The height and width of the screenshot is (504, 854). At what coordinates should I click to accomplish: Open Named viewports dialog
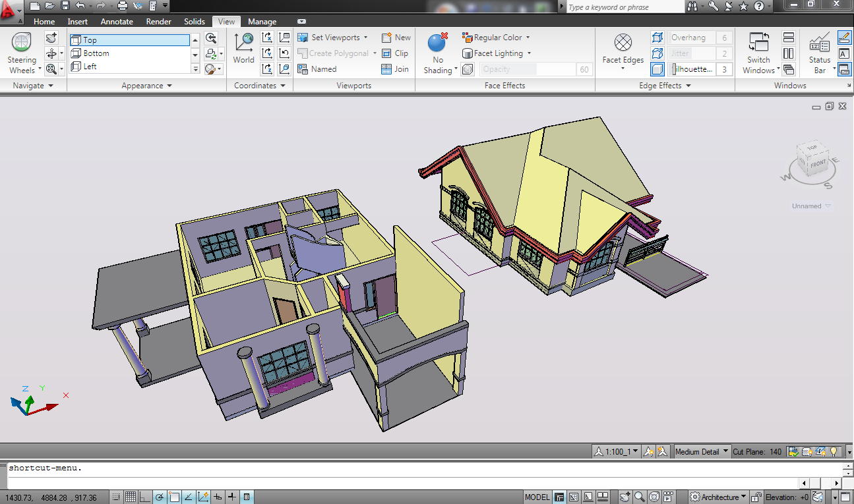[317, 69]
